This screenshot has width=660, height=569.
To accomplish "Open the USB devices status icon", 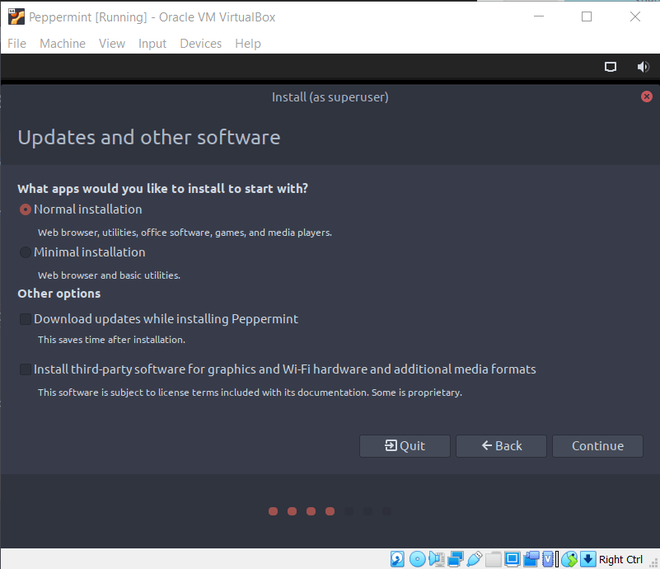I will [x=474, y=559].
